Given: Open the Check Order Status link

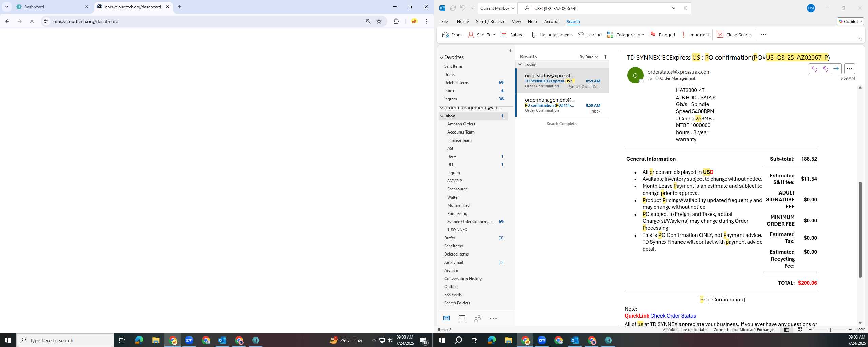Looking at the screenshot, I should pyautogui.click(x=673, y=316).
